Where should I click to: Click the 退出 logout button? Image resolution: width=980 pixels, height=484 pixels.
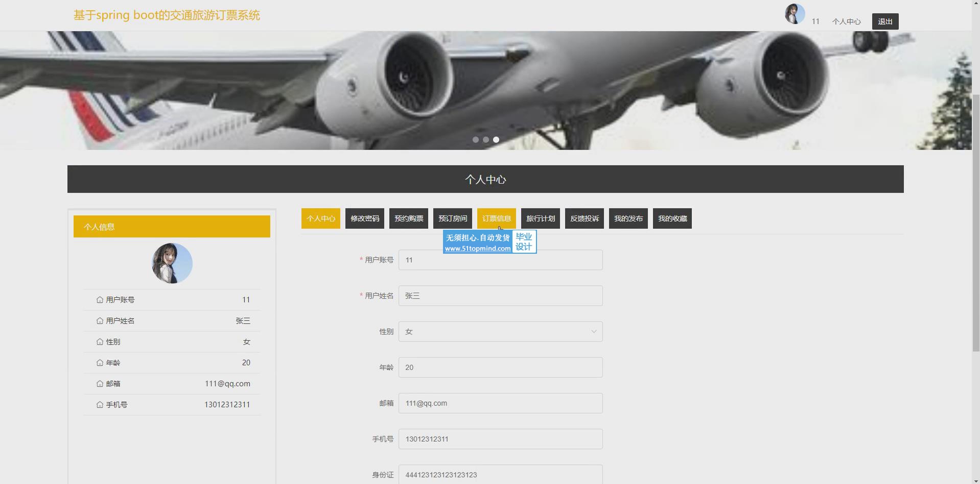(885, 21)
